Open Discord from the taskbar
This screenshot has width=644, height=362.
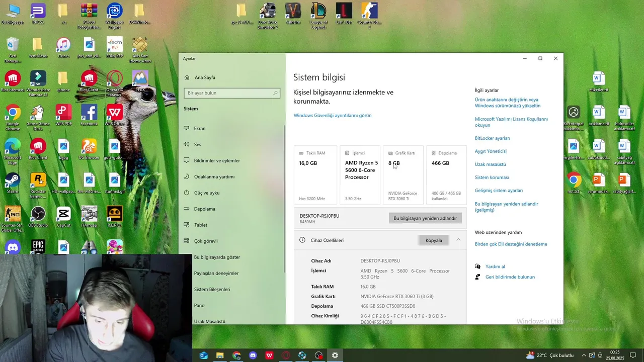pyautogui.click(x=253, y=355)
